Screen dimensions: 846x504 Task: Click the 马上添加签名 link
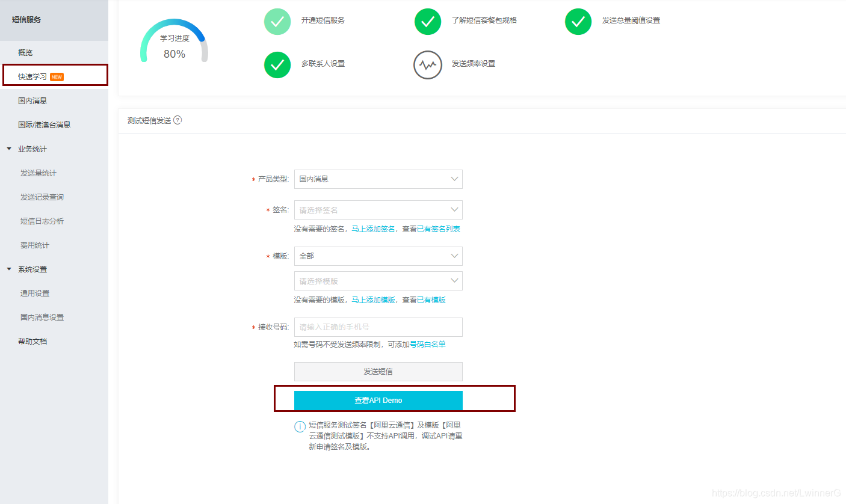[373, 229]
